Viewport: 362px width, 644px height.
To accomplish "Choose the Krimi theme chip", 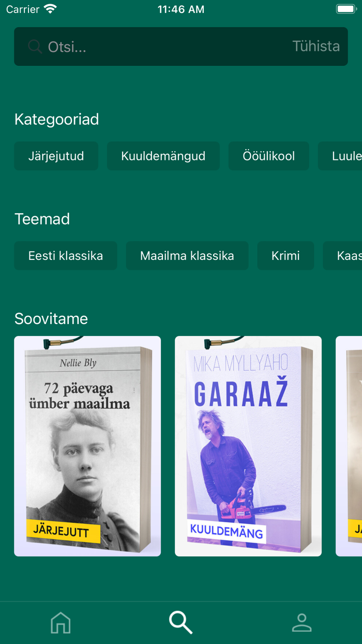I will 286,256.
